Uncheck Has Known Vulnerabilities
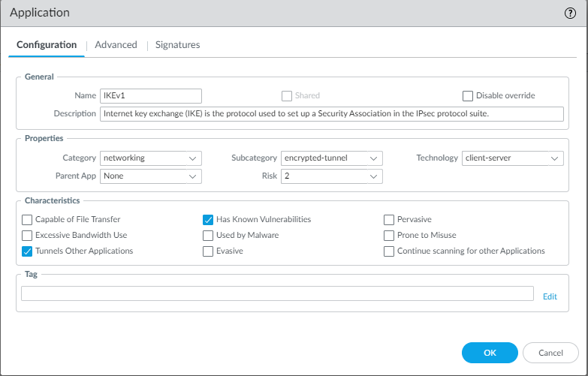 pyautogui.click(x=208, y=220)
